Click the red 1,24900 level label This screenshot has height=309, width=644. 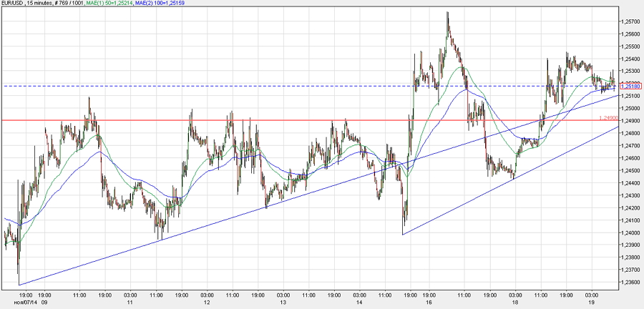click(609, 118)
